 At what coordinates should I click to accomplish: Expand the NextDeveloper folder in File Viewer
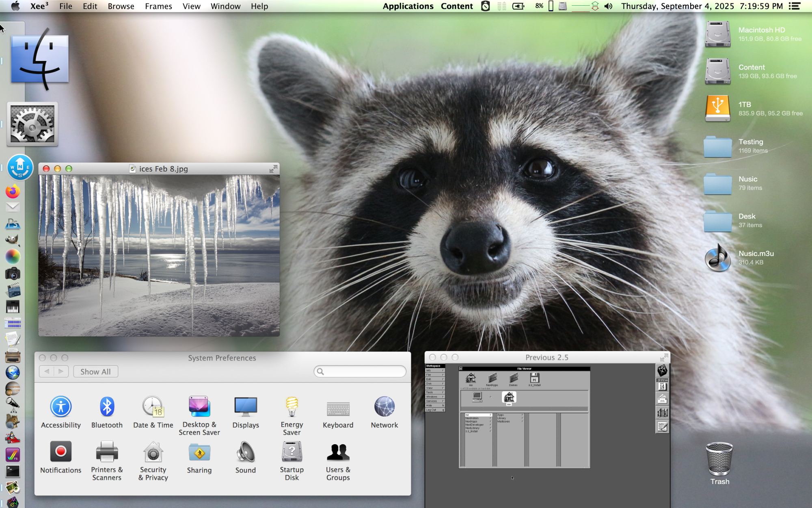[x=474, y=425]
